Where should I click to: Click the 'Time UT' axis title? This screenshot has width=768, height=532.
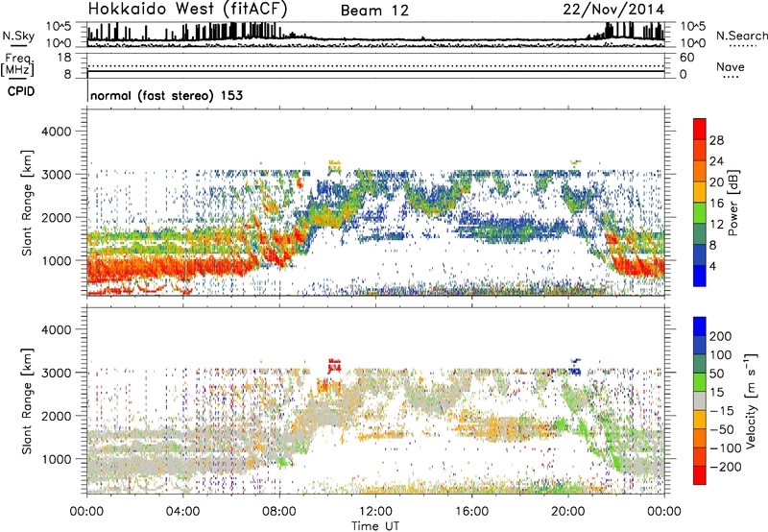coord(375,526)
